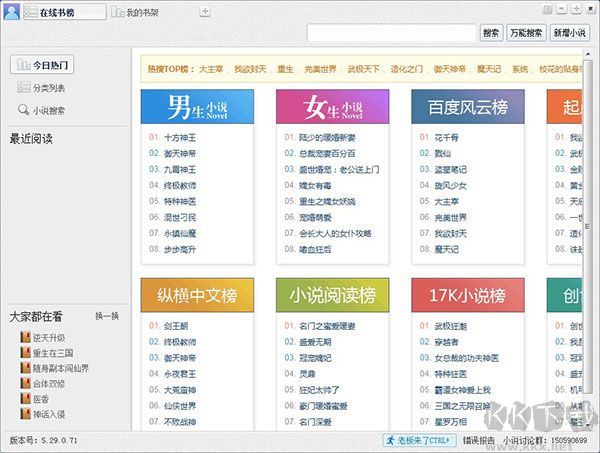This screenshot has height=453, width=600.
Task: Select 步步高升 in the 男生小说 list
Action: coord(180,249)
